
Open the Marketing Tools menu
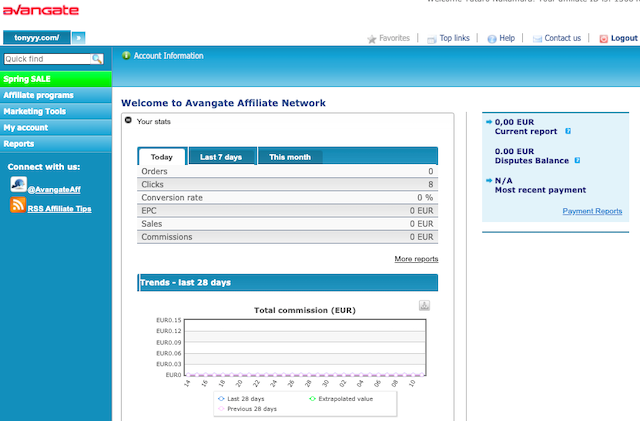point(56,111)
